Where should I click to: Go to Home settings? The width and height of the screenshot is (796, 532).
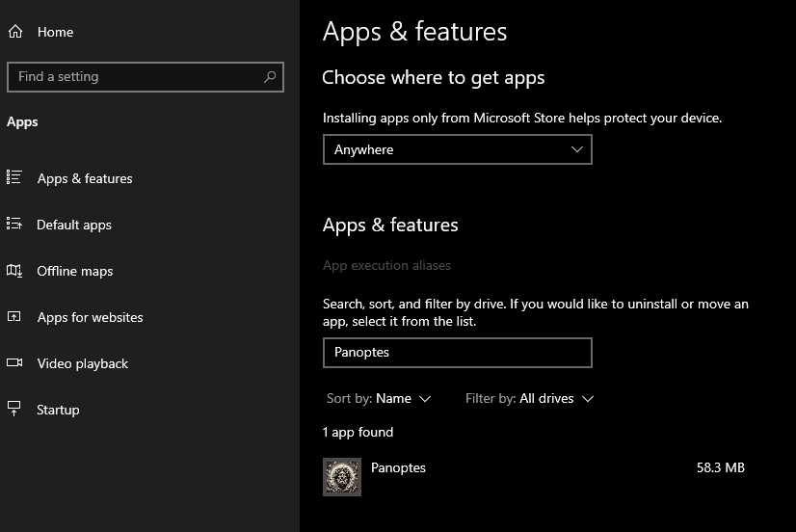(55, 32)
